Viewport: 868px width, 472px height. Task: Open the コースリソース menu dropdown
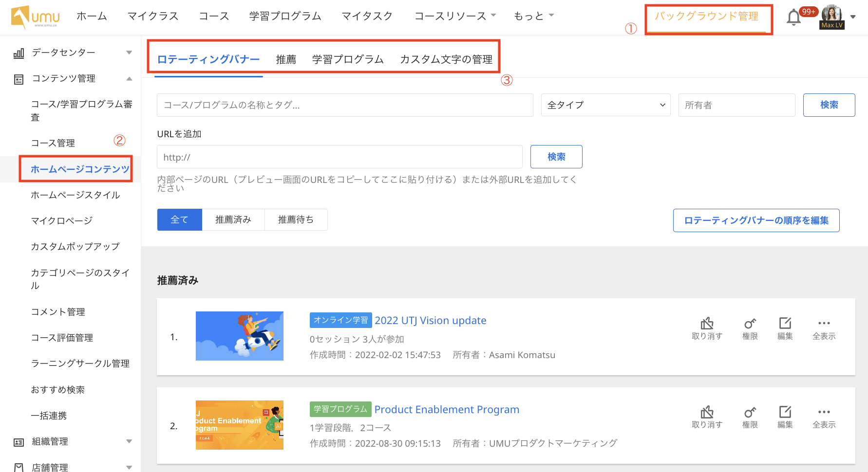tap(455, 16)
